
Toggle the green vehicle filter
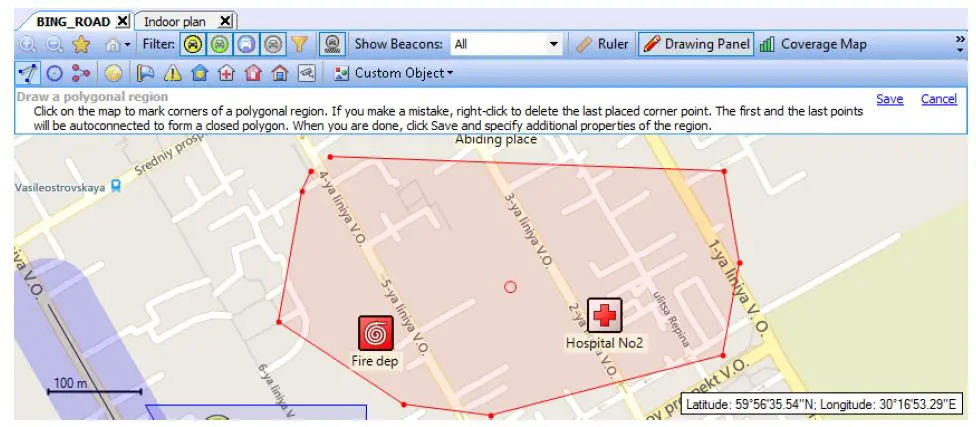pyautogui.click(x=219, y=44)
